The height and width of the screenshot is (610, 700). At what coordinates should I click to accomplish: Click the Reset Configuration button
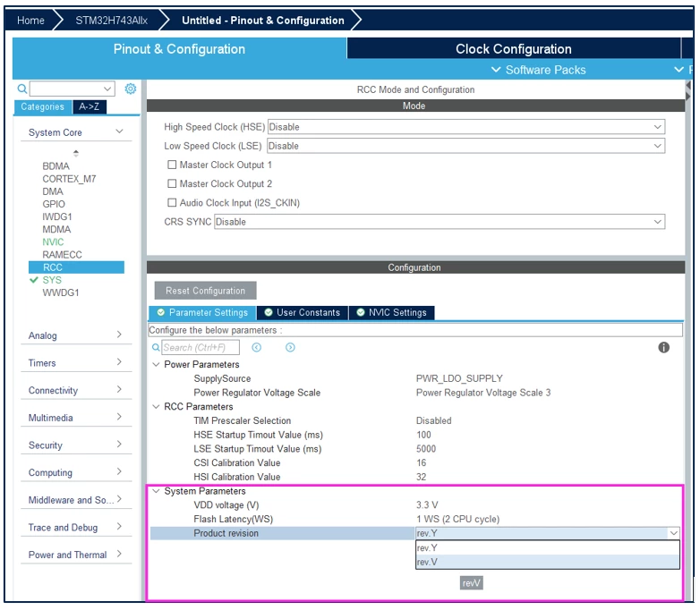205,291
